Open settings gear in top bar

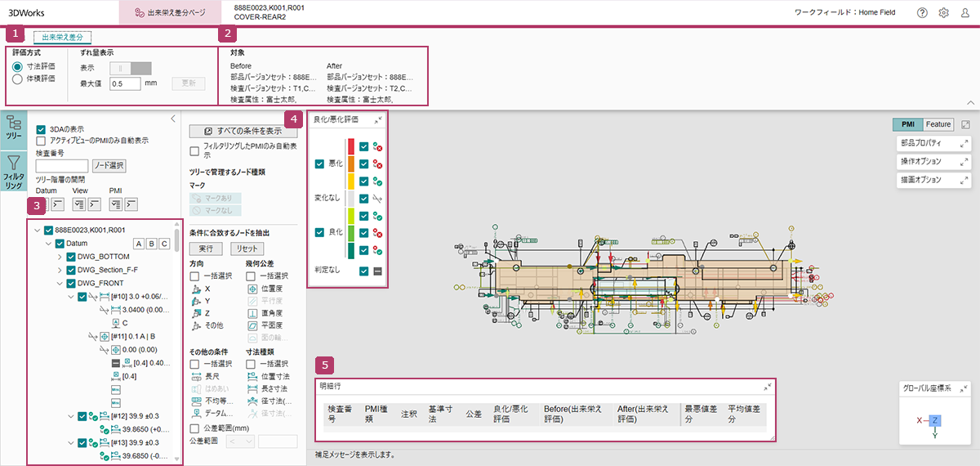943,13
